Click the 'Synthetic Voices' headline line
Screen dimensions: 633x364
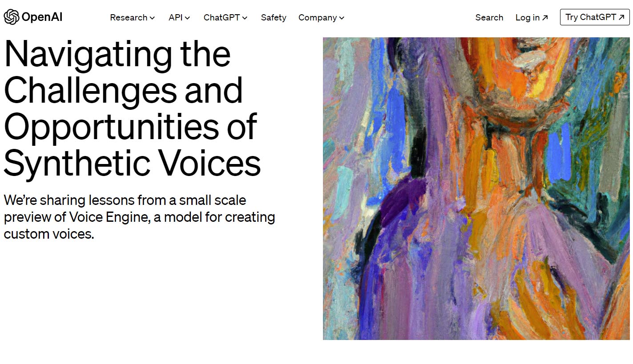pyautogui.click(x=132, y=163)
